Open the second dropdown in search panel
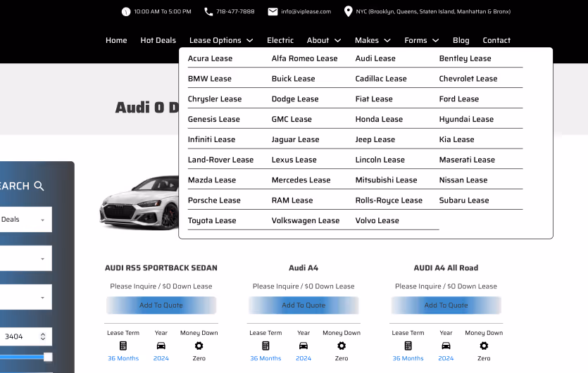Viewport: 588px width, 373px height. click(x=25, y=258)
